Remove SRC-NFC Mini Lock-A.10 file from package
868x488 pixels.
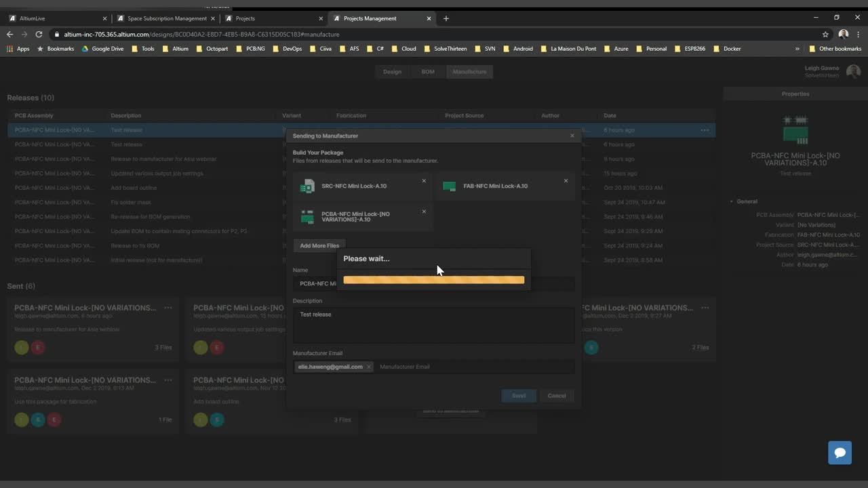[424, 181]
